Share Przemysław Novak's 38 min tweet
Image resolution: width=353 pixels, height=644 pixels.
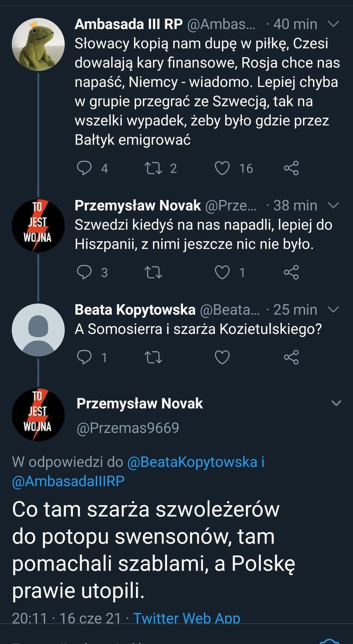point(291,272)
